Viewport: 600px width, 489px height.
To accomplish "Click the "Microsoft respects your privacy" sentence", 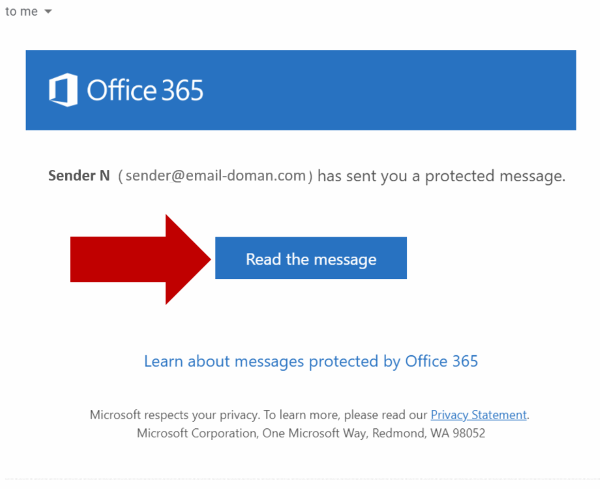I will tap(175, 415).
